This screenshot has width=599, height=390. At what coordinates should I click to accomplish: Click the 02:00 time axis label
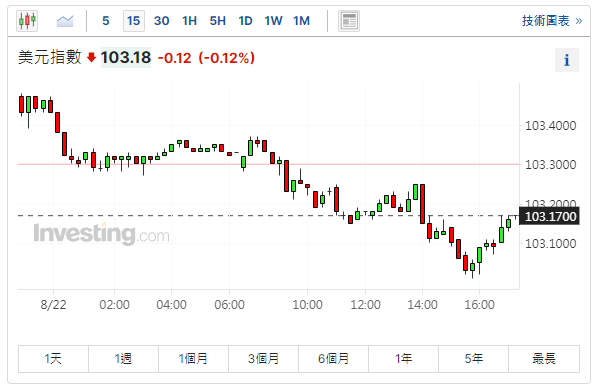click(x=114, y=305)
